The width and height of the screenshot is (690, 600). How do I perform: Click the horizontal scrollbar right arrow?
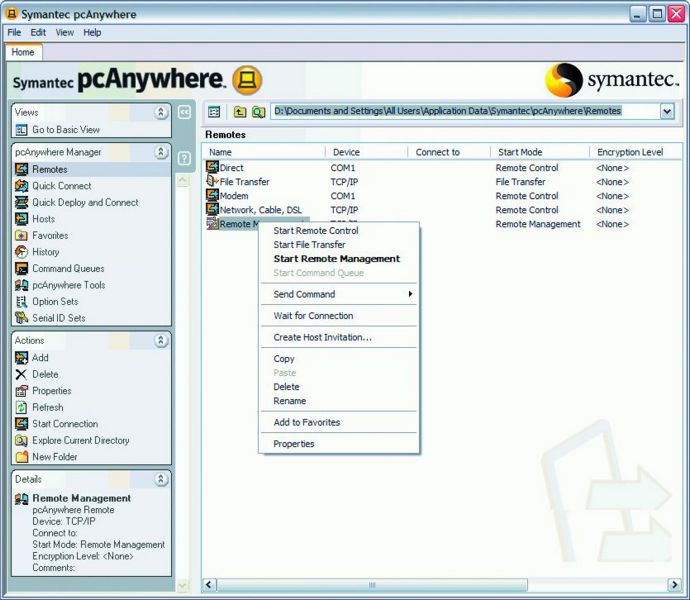pyautogui.click(x=674, y=585)
